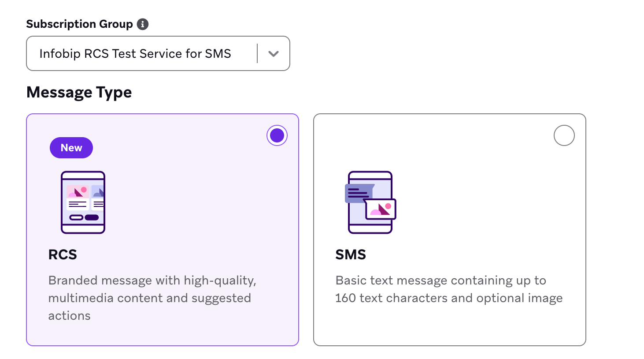Click the RCS phone illustration icon
This screenshot has height=359, width=644.
pyautogui.click(x=83, y=202)
